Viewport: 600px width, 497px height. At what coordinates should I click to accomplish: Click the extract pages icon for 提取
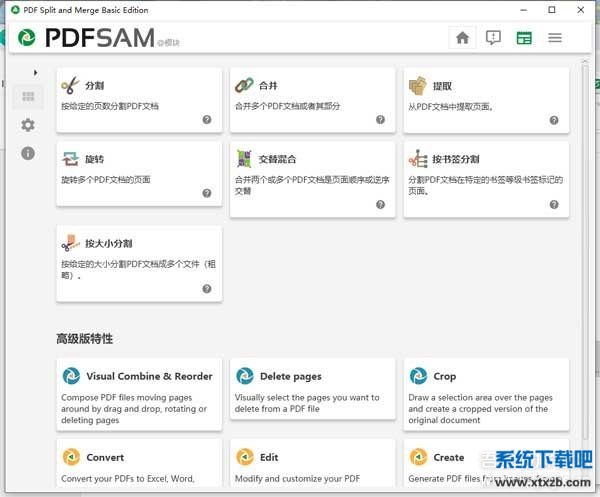tap(417, 85)
